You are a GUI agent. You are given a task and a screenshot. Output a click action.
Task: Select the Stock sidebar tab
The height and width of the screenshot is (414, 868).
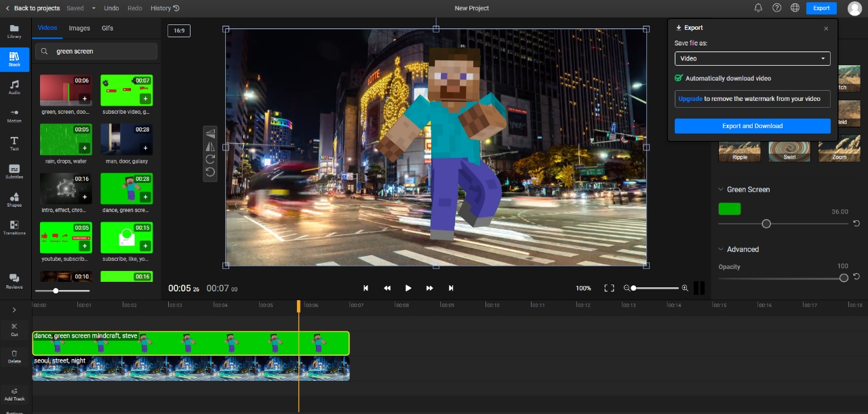click(14, 60)
